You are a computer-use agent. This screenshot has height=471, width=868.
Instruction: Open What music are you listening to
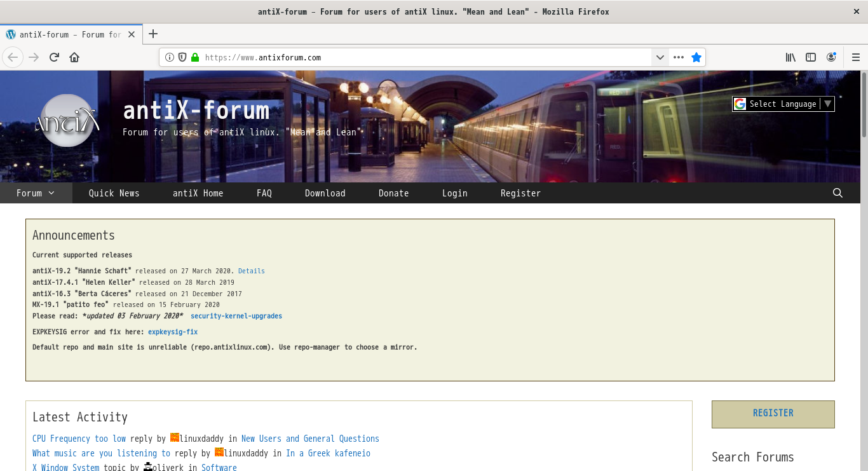101,453
